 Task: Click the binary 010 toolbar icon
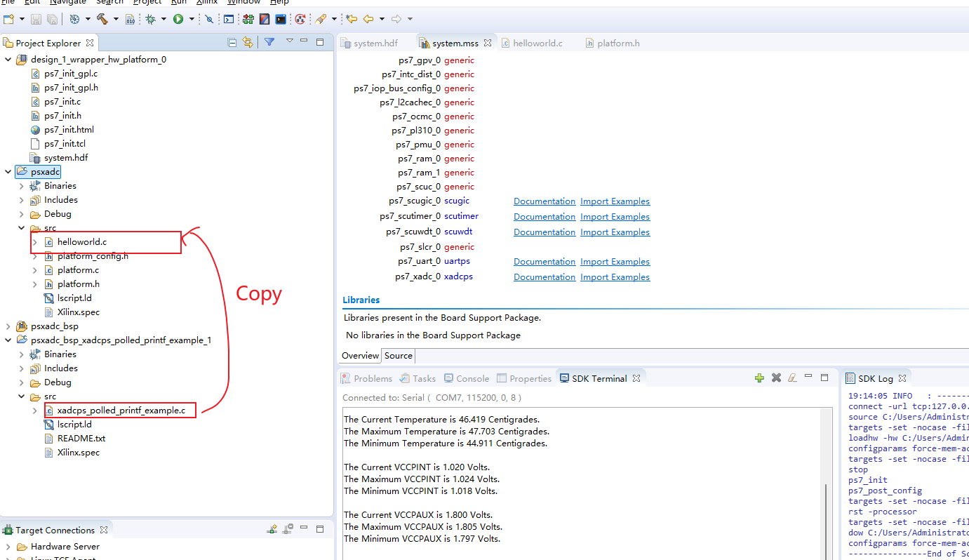pyautogui.click(x=130, y=19)
